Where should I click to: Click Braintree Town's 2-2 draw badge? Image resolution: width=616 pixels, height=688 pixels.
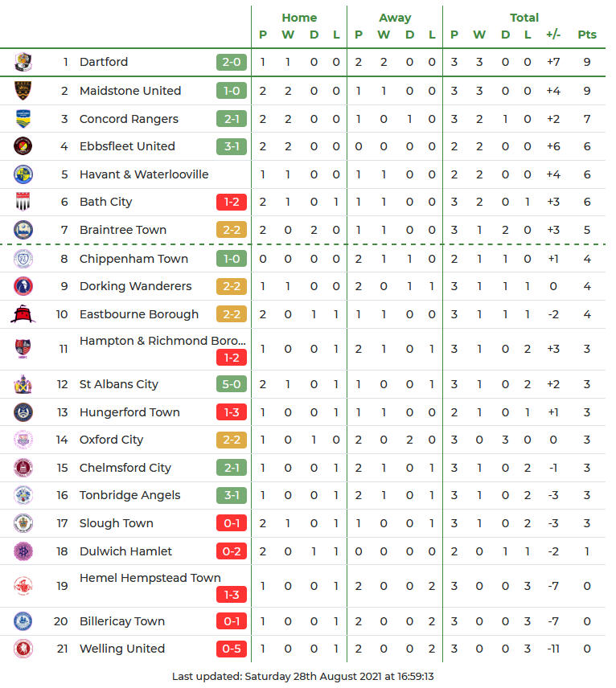pos(231,230)
